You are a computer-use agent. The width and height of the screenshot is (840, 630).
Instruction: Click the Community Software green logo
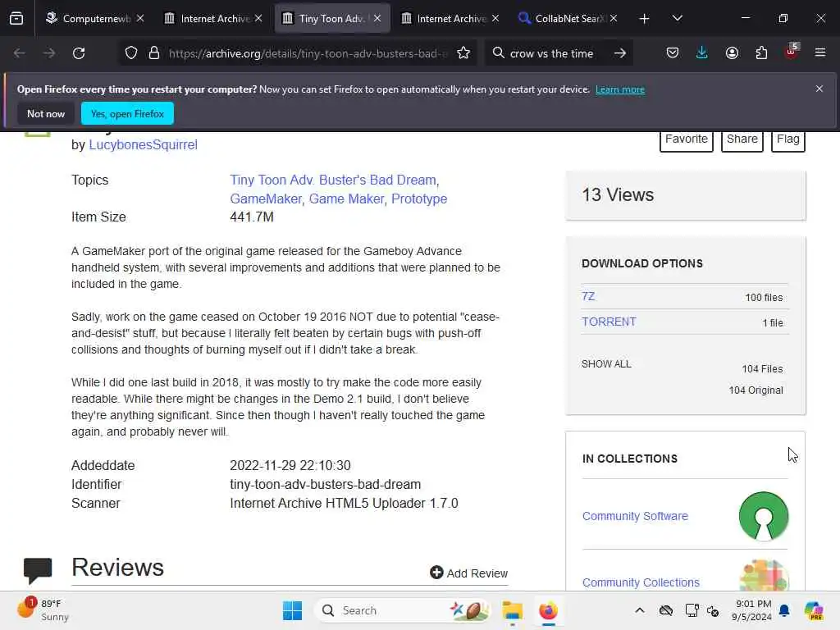[x=764, y=516]
